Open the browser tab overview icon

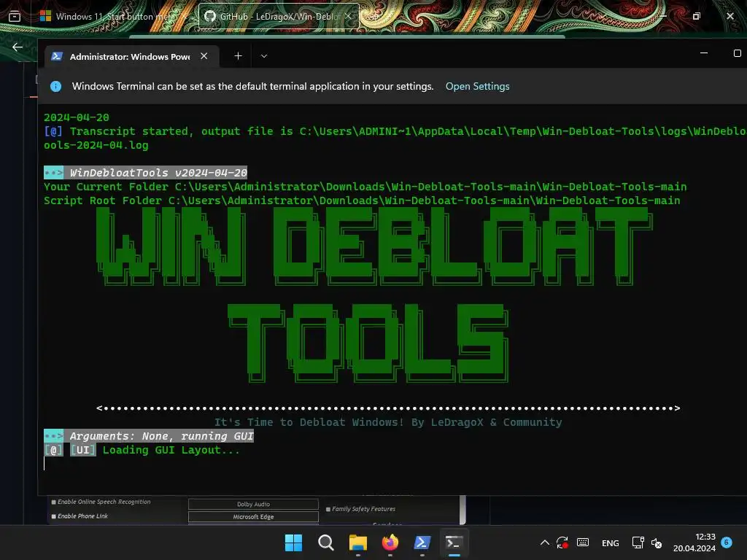click(x=15, y=16)
